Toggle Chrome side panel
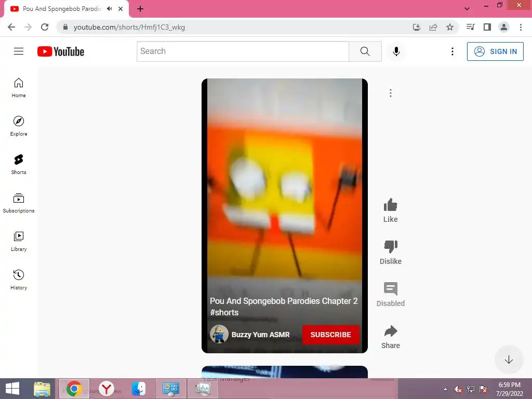Screen dimensions: 532x399 coord(487,27)
